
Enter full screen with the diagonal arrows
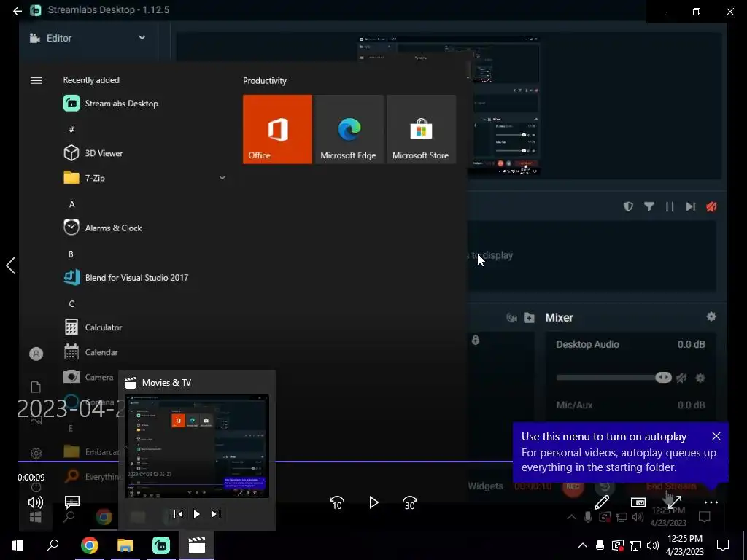pos(675,502)
